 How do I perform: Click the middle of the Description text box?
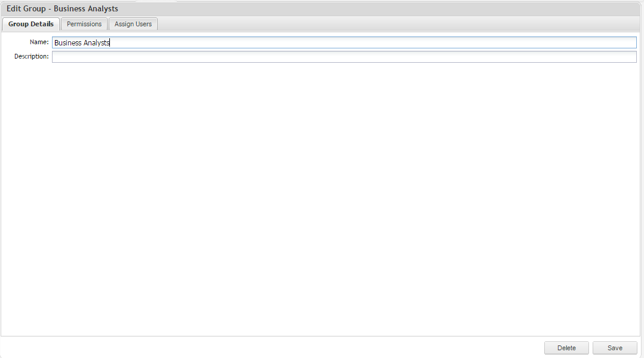(344, 57)
